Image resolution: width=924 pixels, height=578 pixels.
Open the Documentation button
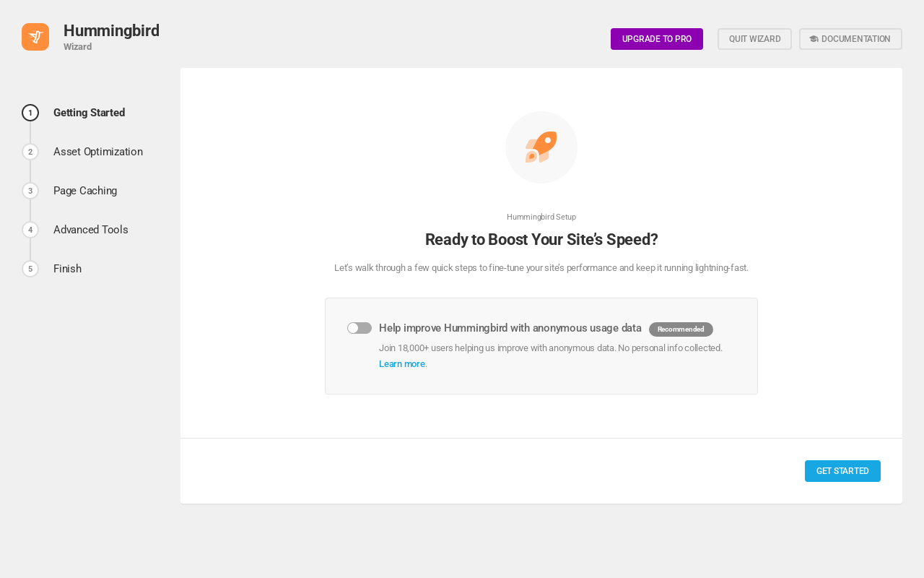pos(850,39)
